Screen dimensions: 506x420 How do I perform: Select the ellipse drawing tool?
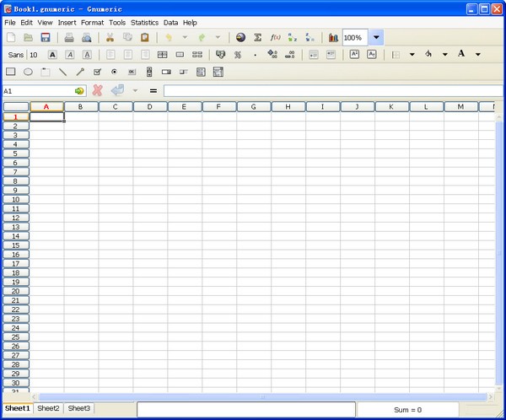tap(28, 72)
